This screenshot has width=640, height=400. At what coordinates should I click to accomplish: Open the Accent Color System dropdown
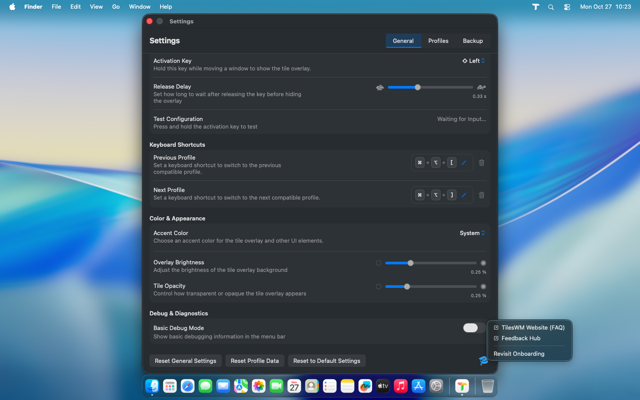[x=472, y=233]
